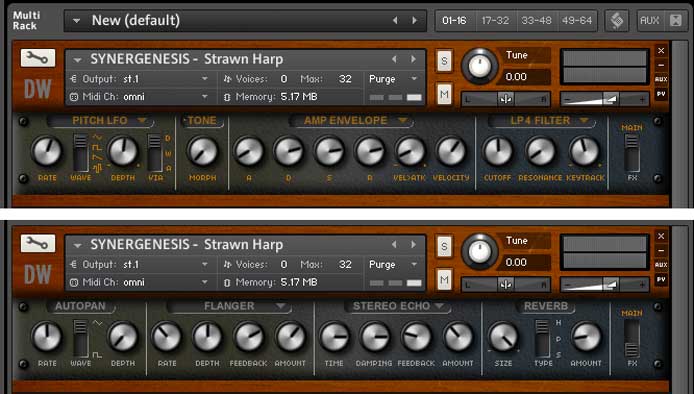Click the Tune knob on top instrument
This screenshot has width=694, height=394.
pyautogui.click(x=479, y=66)
